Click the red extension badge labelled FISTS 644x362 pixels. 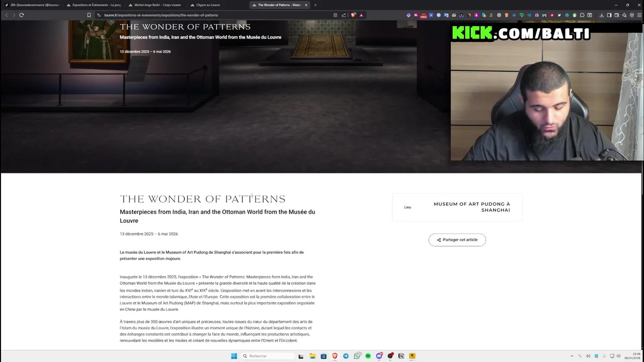424,16
